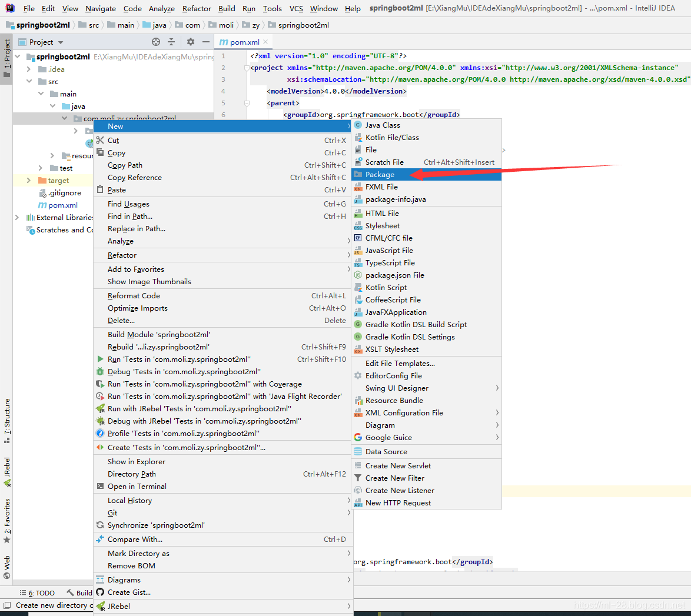Open the 2: Favorites side tab

(x=6, y=521)
